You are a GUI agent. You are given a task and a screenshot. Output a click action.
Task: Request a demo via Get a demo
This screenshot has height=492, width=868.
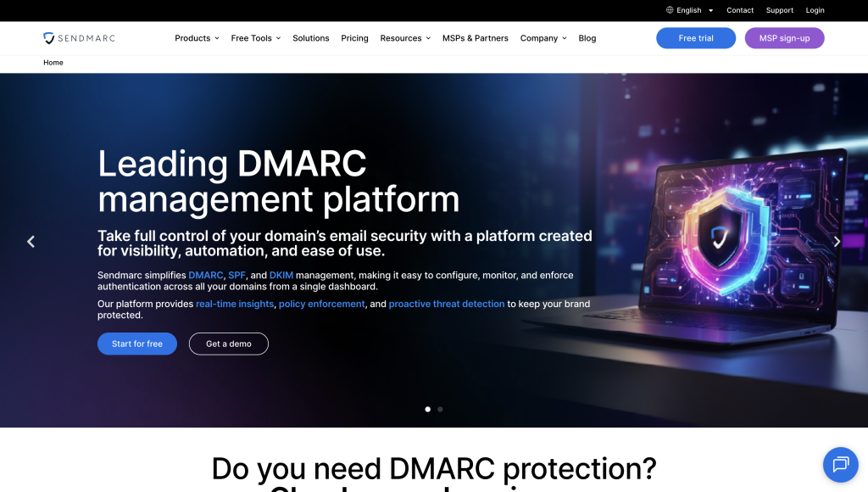tap(228, 344)
